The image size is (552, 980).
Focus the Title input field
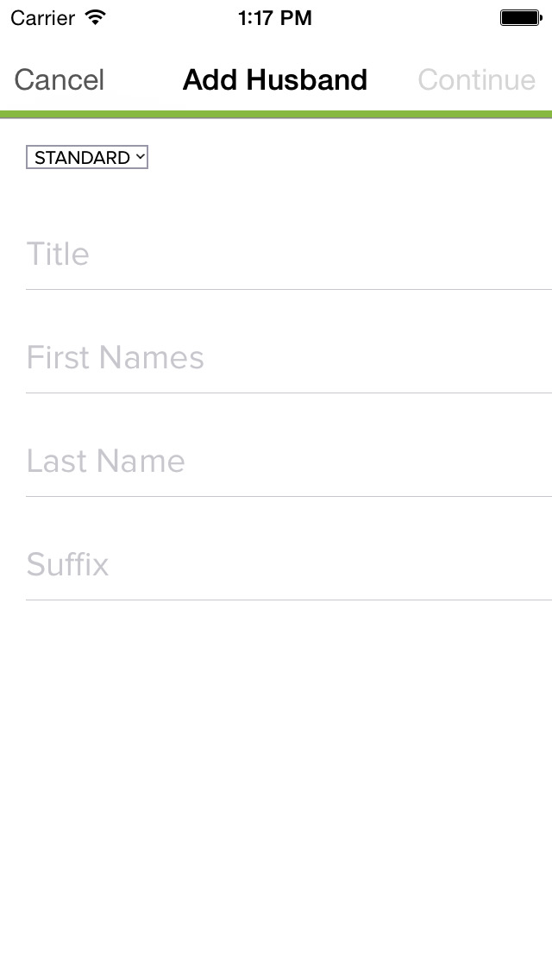pyautogui.click(x=289, y=254)
